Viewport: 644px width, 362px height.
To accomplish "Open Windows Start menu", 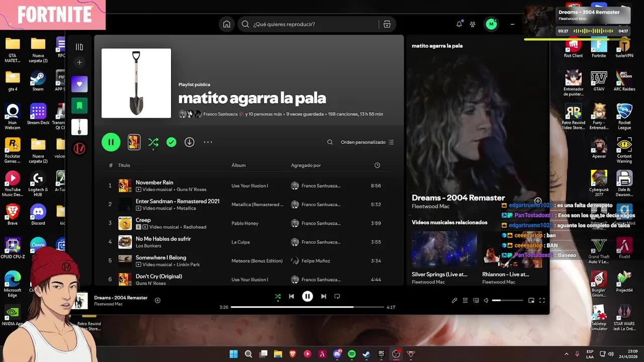I will point(234,354).
